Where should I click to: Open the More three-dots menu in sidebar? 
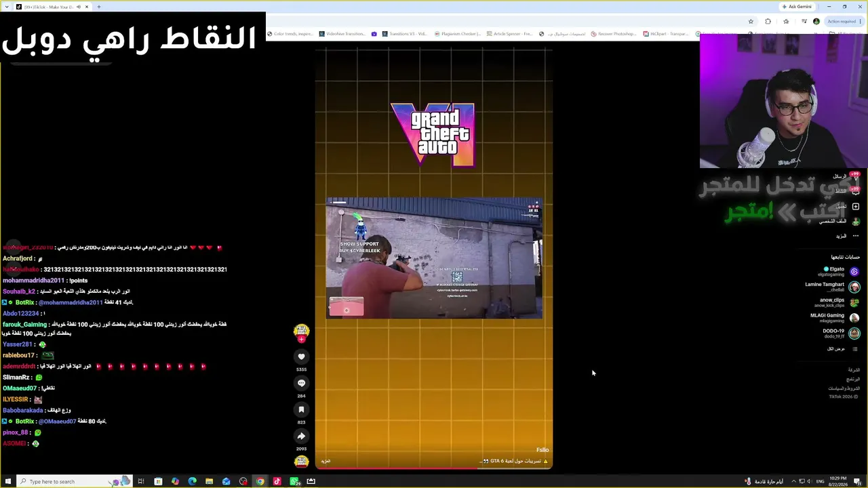856,236
